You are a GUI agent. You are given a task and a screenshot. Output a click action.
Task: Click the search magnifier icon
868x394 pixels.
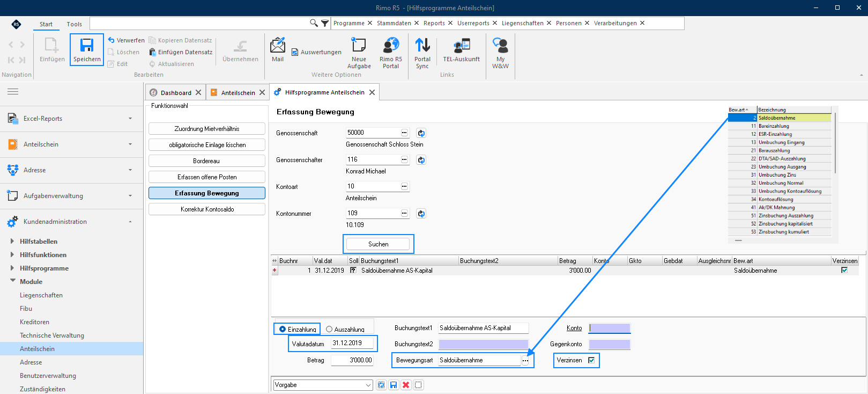click(x=314, y=23)
